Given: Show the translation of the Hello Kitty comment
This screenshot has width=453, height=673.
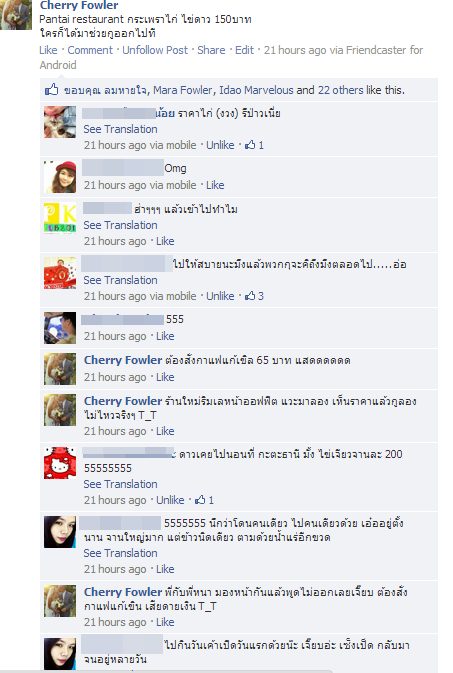Looking at the screenshot, I should click(x=120, y=484).
